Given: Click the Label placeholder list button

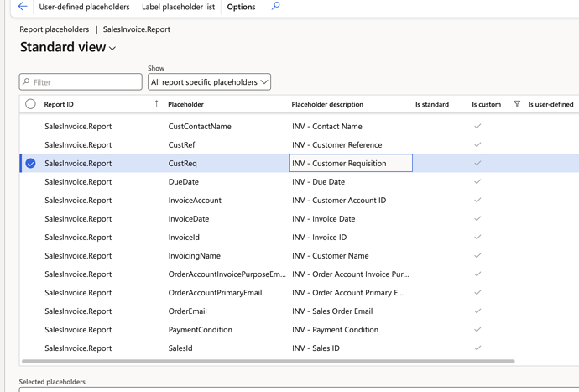Looking at the screenshot, I should click(178, 7).
